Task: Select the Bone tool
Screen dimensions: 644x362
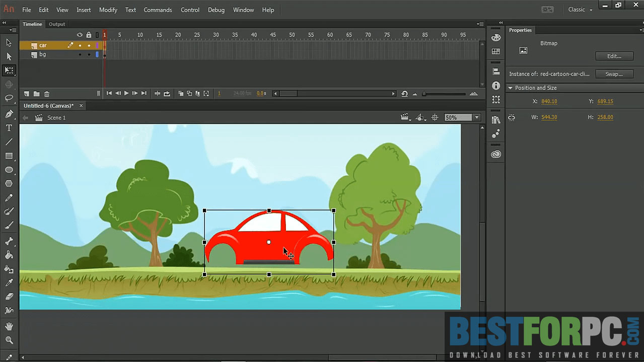Action: tap(9, 242)
